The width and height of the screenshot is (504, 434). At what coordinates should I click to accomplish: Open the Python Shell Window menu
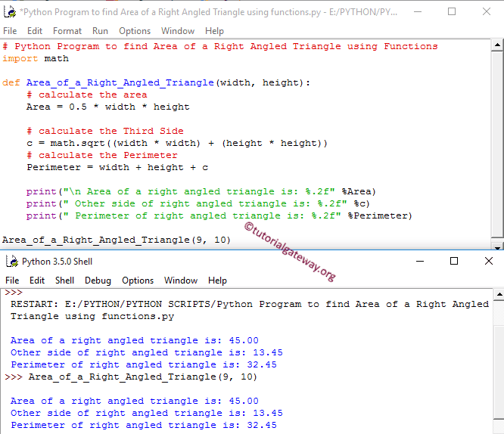(x=181, y=281)
